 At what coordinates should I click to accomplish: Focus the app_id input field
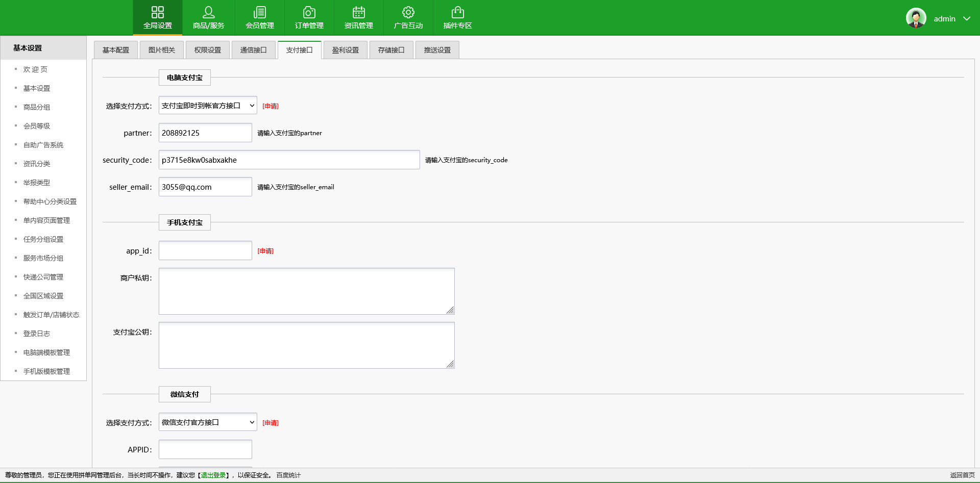pyautogui.click(x=205, y=250)
